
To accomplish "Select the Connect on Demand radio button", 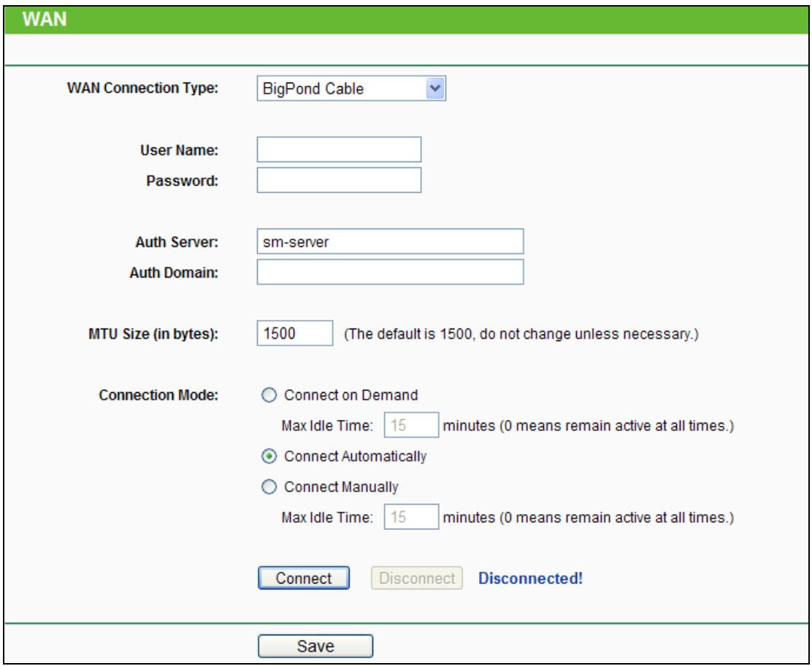I will click(x=269, y=395).
